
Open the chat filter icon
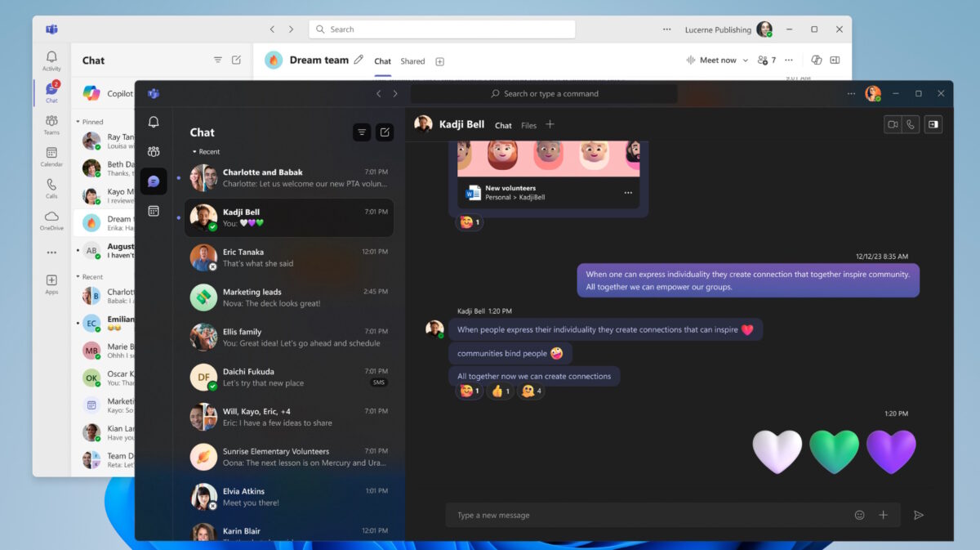[x=362, y=132]
